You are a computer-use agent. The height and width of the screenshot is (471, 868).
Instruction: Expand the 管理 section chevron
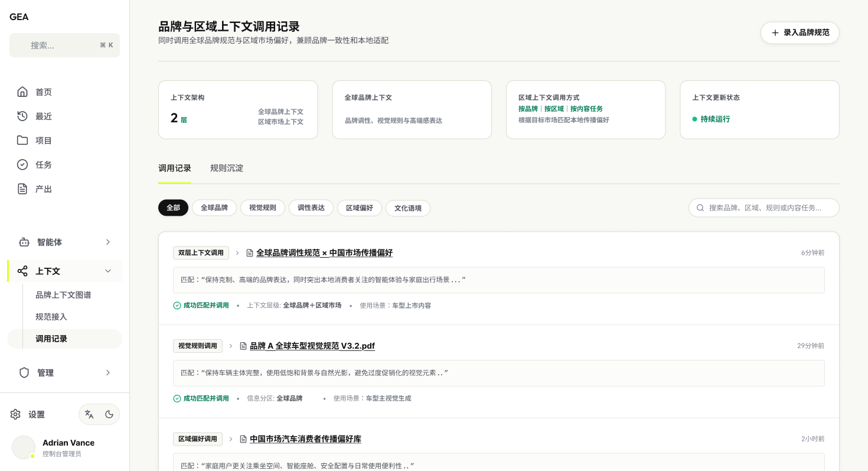[108, 372]
